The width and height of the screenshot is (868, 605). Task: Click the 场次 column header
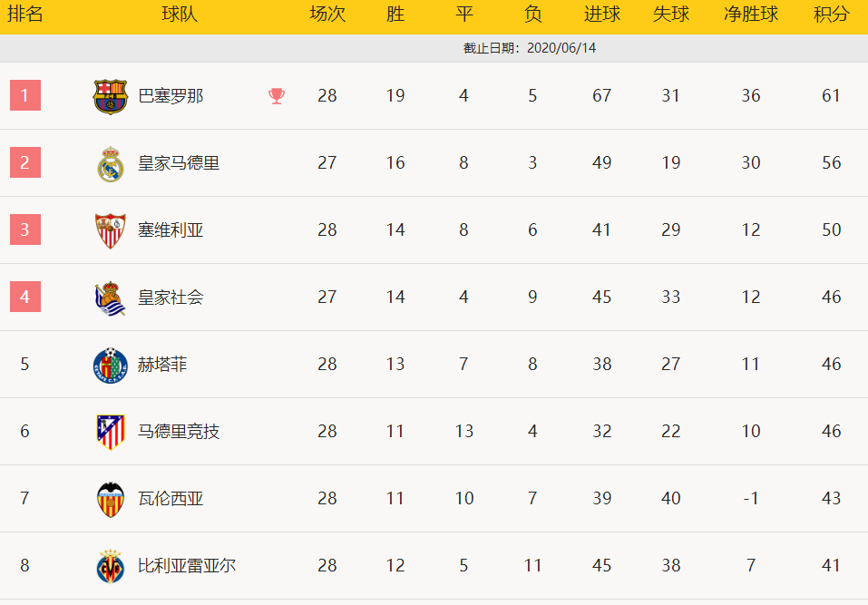(327, 14)
